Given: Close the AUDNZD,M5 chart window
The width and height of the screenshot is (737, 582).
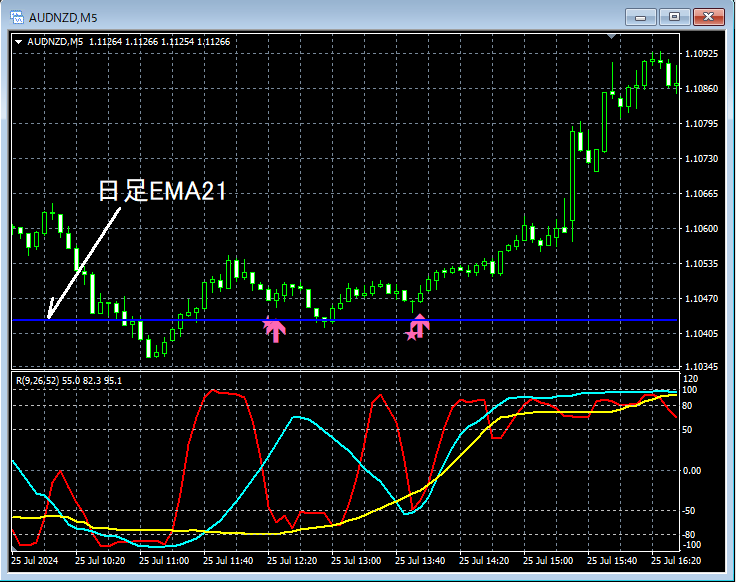Looking at the screenshot, I should click(709, 17).
